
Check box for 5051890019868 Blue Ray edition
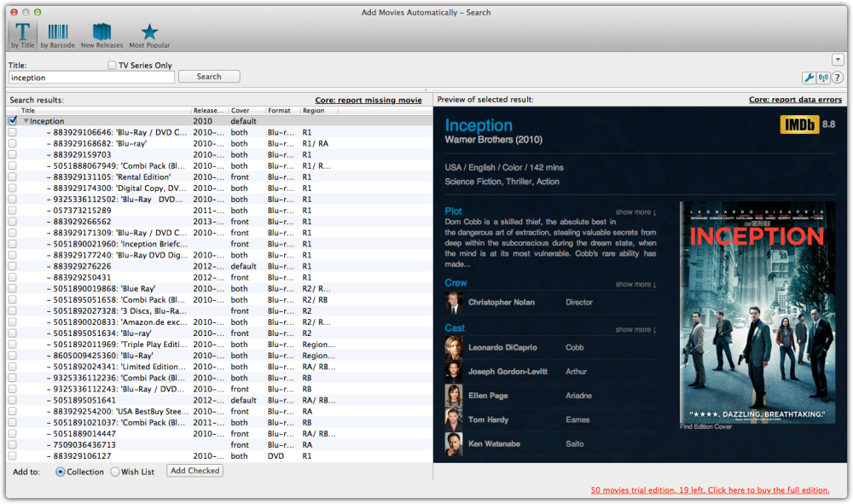tap(13, 288)
